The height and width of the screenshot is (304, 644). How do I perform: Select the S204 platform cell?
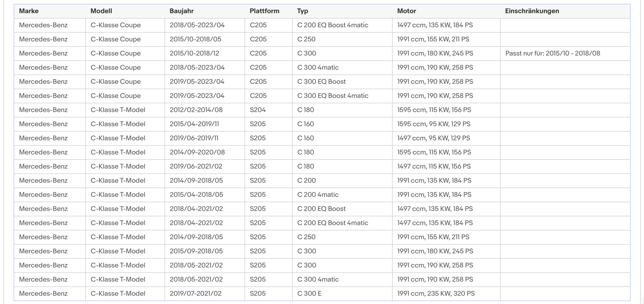pos(269,110)
